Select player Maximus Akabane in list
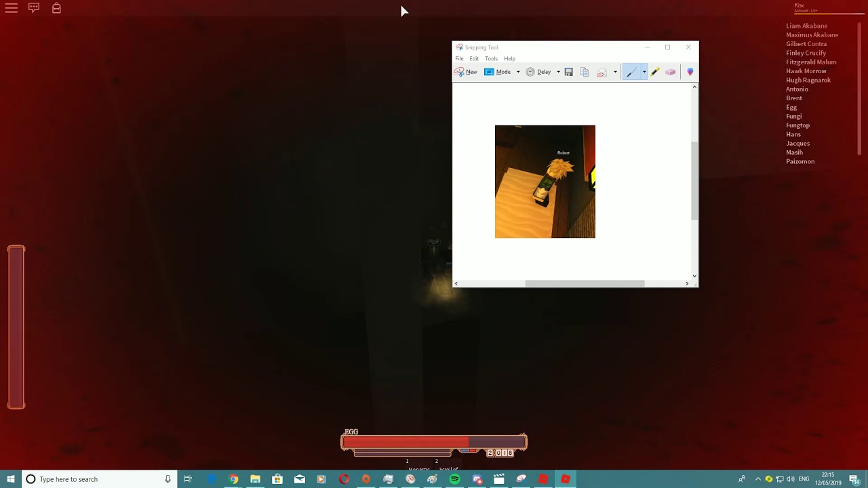 point(812,35)
